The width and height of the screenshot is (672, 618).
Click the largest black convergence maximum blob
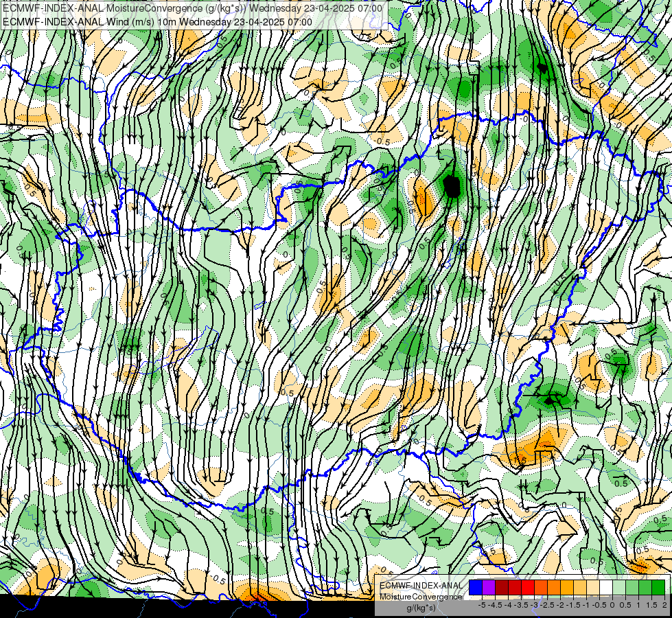tap(452, 186)
